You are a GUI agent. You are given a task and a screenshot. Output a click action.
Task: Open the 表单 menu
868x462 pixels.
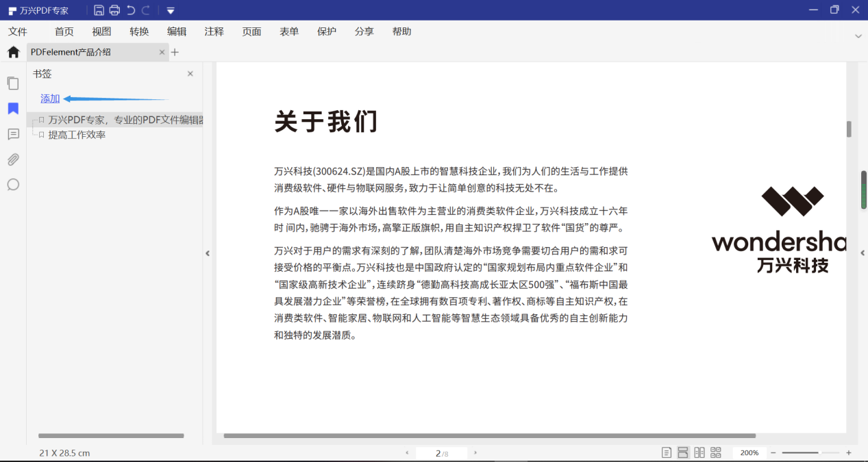(289, 31)
